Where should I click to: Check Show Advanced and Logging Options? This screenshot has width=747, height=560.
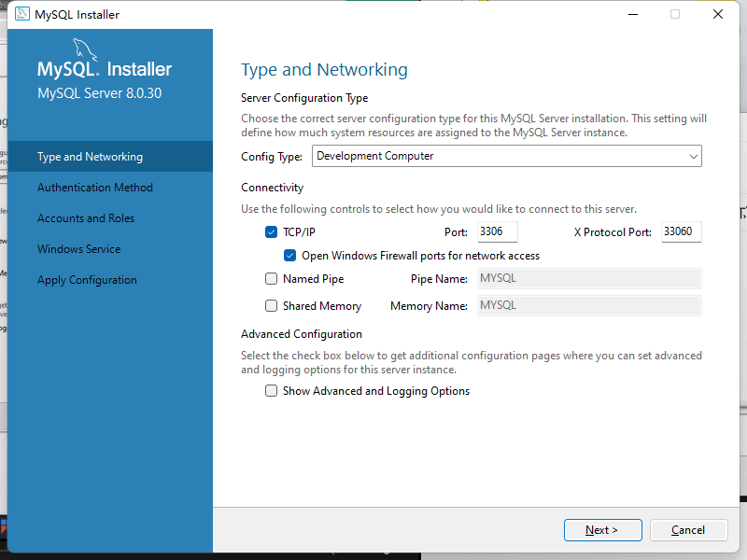pos(271,391)
